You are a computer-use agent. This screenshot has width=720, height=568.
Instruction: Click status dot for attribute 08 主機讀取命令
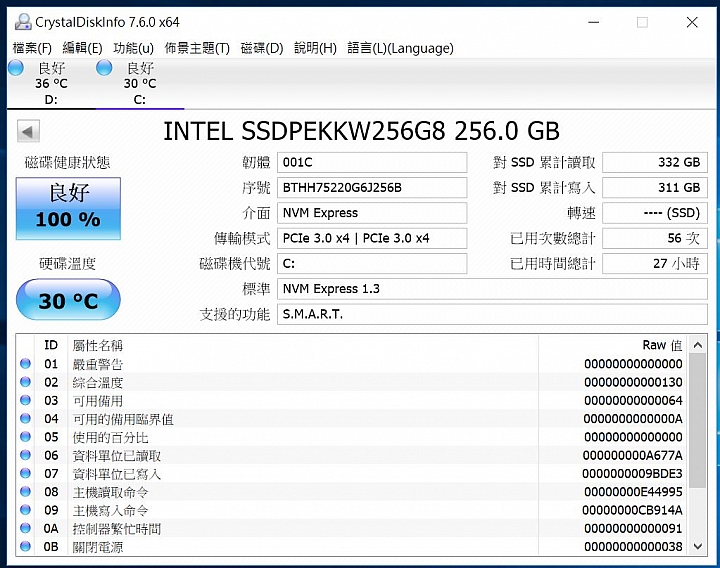pos(25,492)
